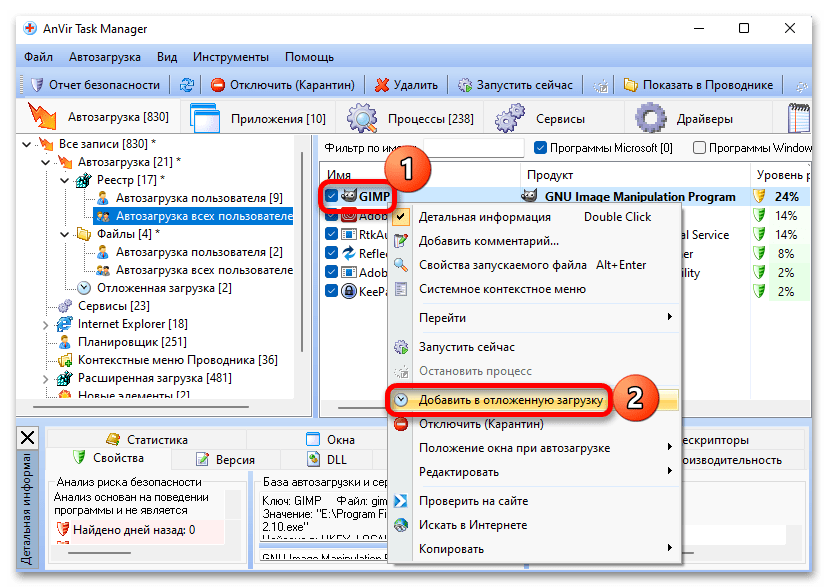Screen dimensions: 828x588
Task: Close the detailed information panel with X
Action: 27,438
